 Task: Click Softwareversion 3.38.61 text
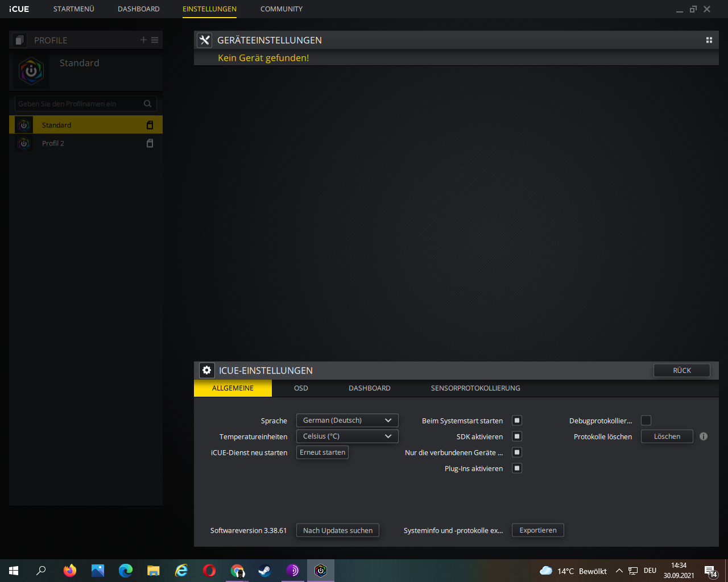coord(249,530)
